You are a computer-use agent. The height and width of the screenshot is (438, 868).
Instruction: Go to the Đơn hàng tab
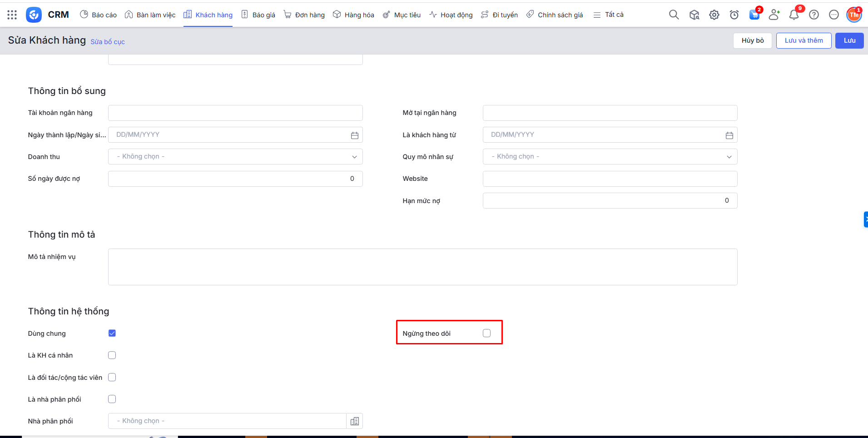click(x=304, y=15)
